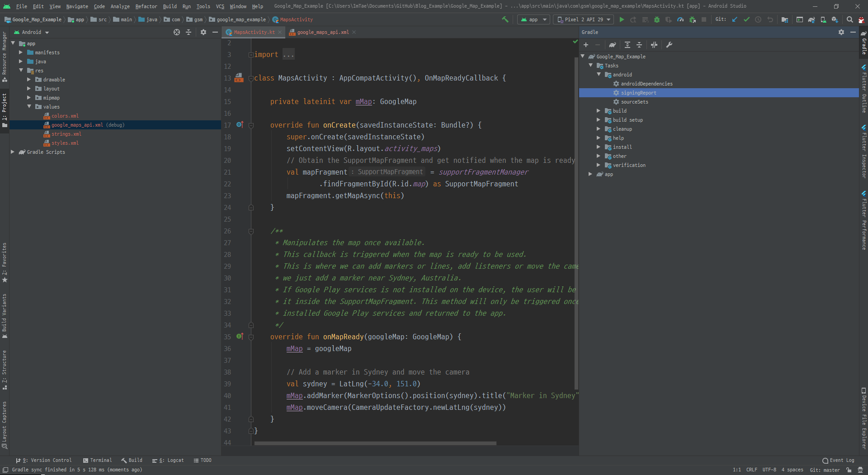
Task: Open Build Variants side panel
Action: click(x=5, y=316)
